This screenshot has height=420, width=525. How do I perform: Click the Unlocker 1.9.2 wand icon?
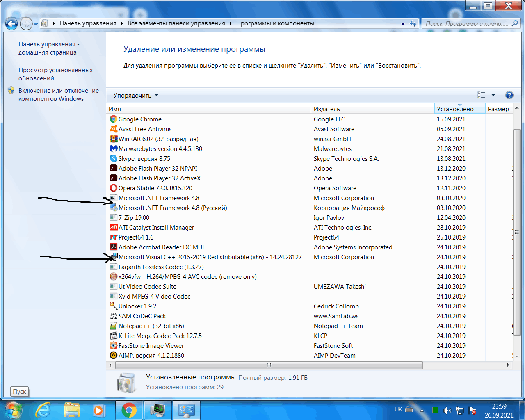(x=114, y=306)
